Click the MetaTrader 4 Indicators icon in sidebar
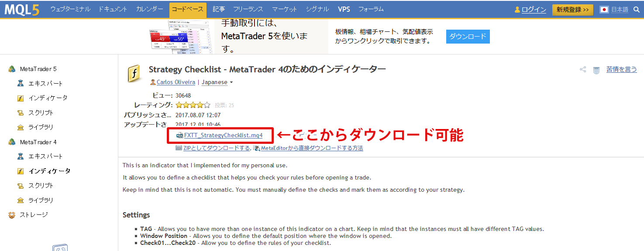This screenshot has height=251, width=644. tap(20, 171)
